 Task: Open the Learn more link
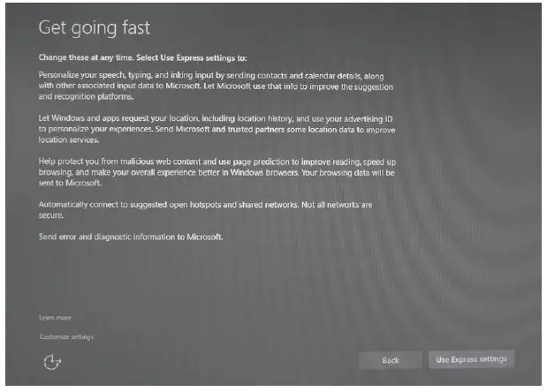(55, 318)
